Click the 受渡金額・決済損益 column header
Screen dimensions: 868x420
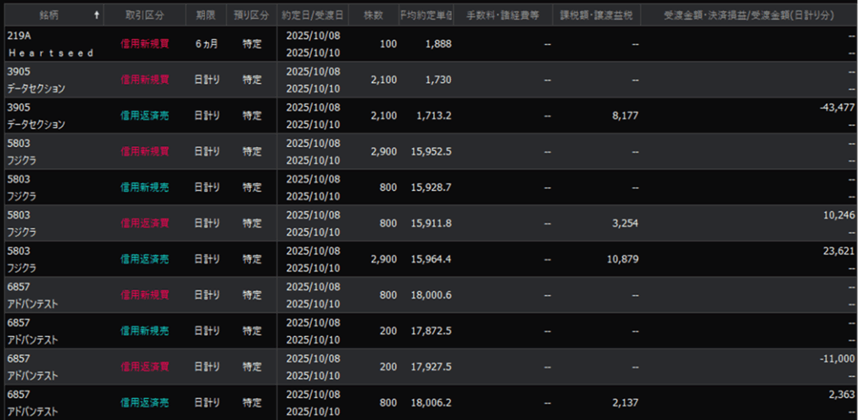coord(749,15)
